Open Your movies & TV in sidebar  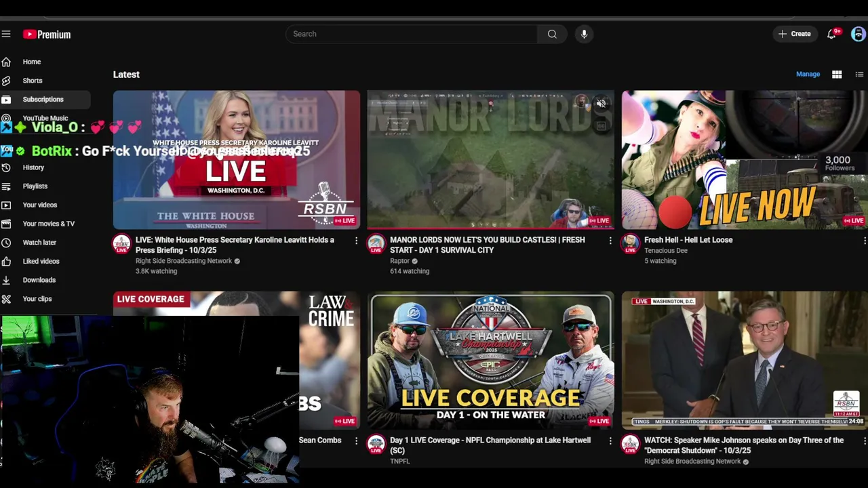coord(49,224)
